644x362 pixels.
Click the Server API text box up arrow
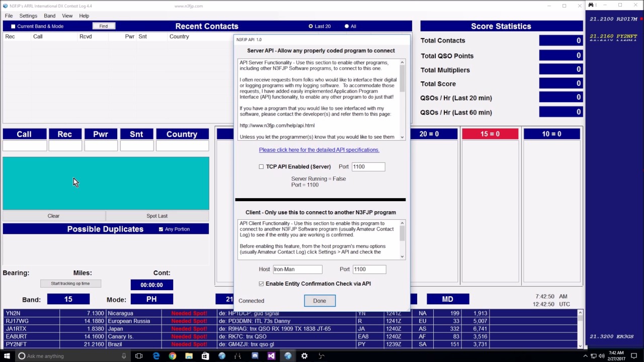tap(402, 62)
